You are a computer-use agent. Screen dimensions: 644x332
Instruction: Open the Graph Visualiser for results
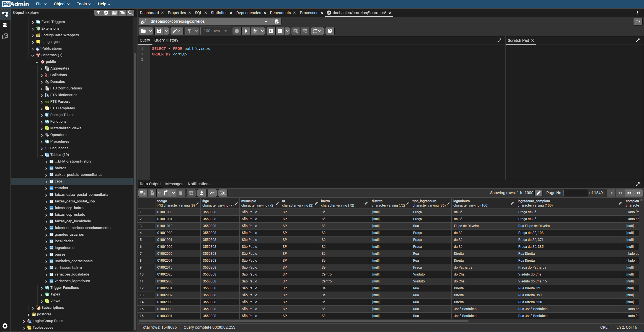pos(212,193)
